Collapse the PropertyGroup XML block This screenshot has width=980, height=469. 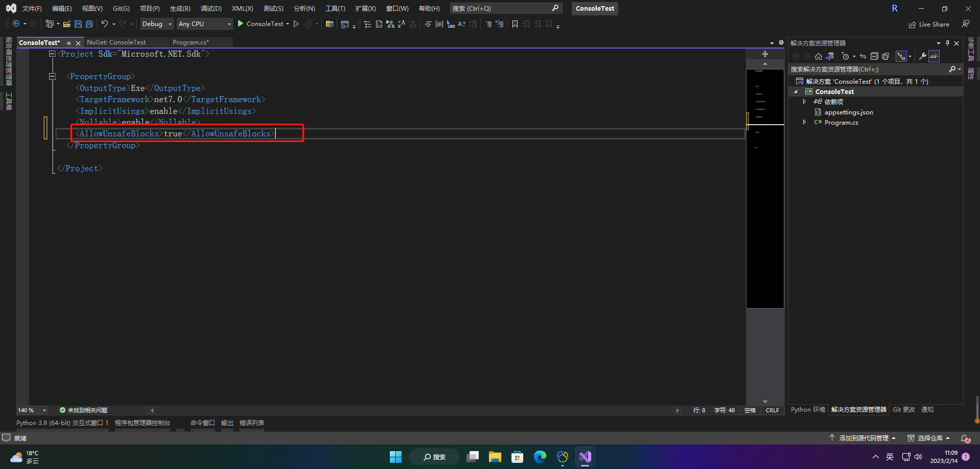pos(52,77)
